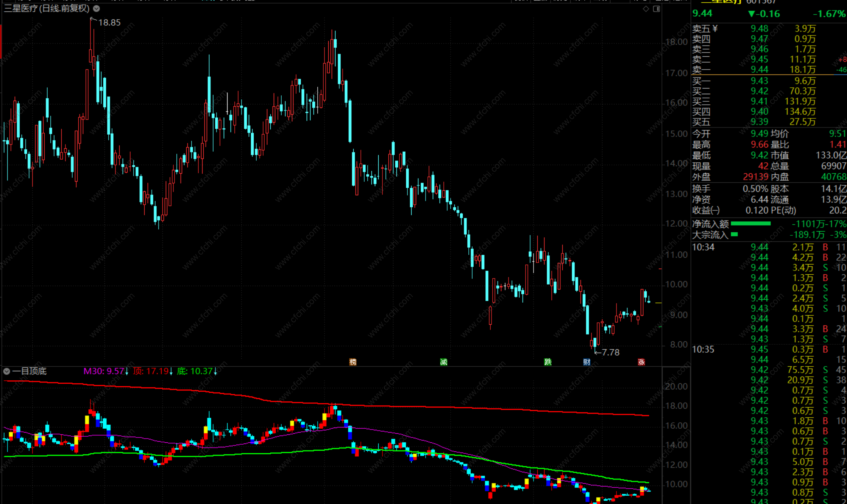
Task: Click the 7.78 low price annotation
Action: [x=610, y=352]
